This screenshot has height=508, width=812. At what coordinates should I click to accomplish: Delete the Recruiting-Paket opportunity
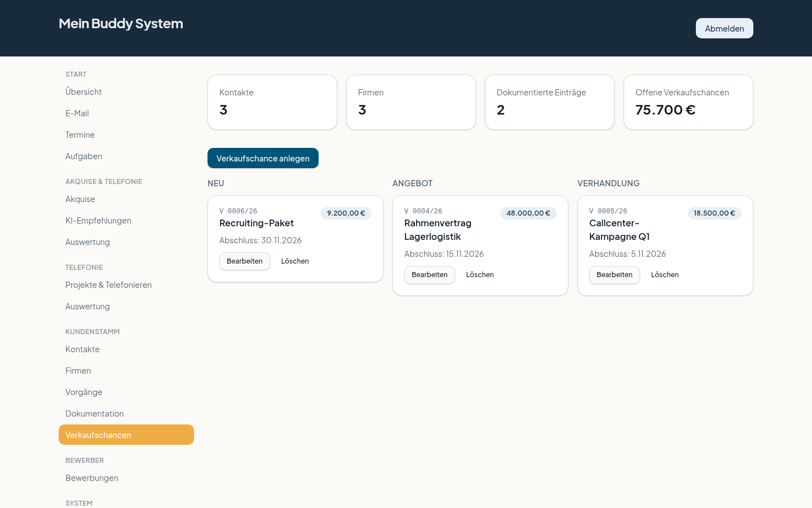(x=295, y=261)
